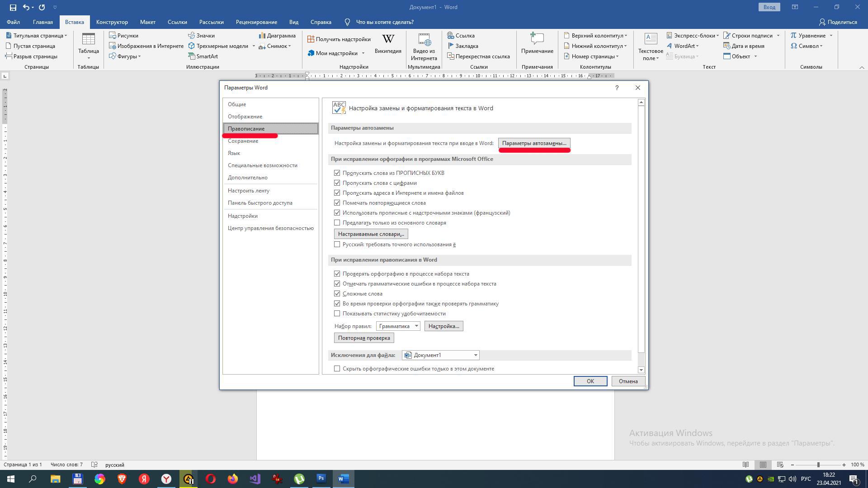Screen dimensions: 868x488
Task: Open the Текстовое поле icon
Action: (650, 40)
